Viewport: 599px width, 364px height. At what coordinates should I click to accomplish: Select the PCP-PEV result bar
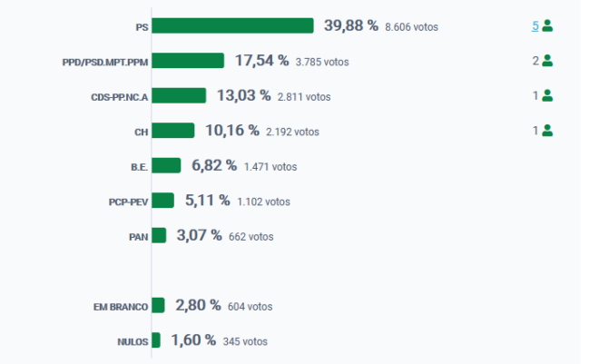162,201
